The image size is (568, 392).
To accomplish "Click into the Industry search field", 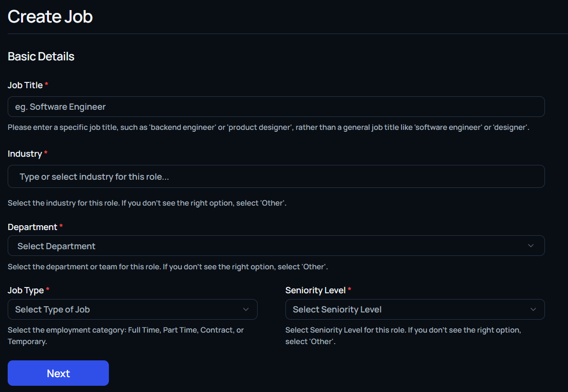I will click(276, 177).
